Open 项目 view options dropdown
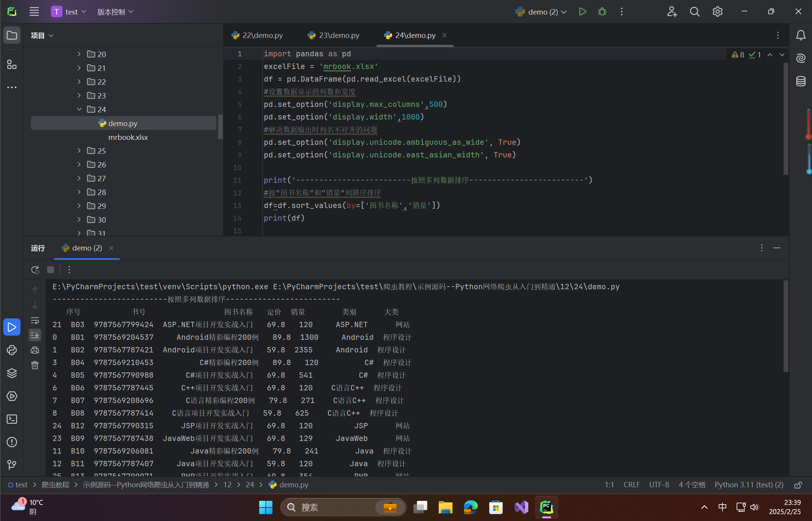Viewport: 812px width, 521px height. 42,35
